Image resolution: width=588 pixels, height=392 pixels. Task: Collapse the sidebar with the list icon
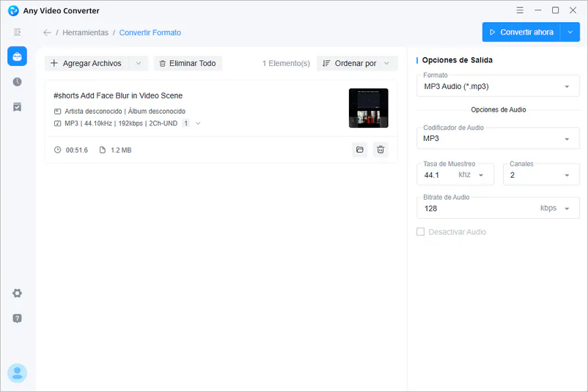18,32
